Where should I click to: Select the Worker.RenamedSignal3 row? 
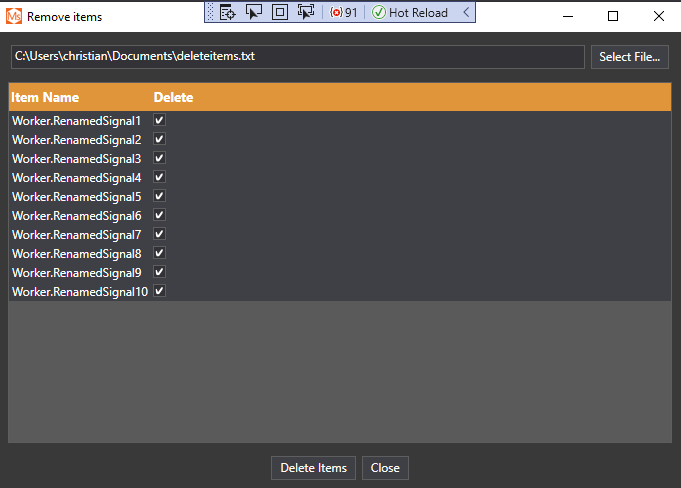tap(77, 158)
